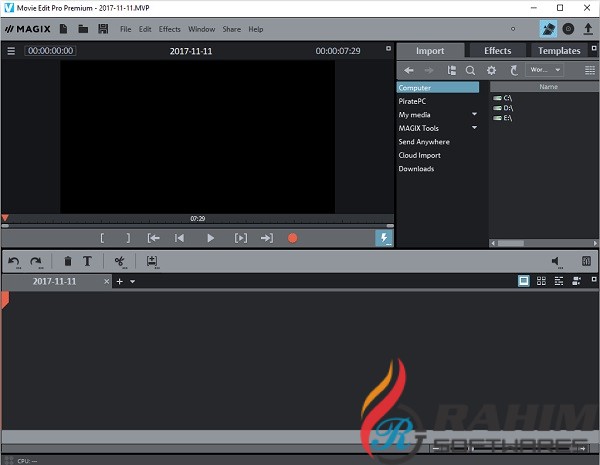Expand the MAGIX Tools dropdown arrow

pyautogui.click(x=474, y=127)
